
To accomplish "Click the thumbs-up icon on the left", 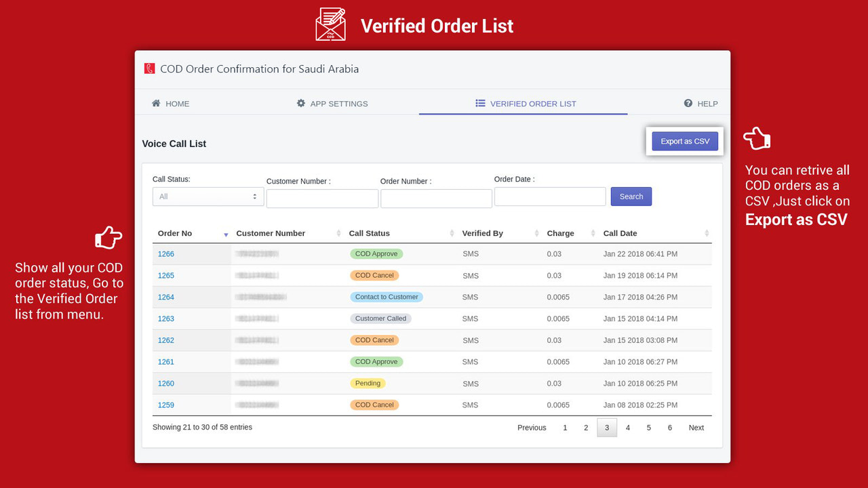I will coord(109,238).
